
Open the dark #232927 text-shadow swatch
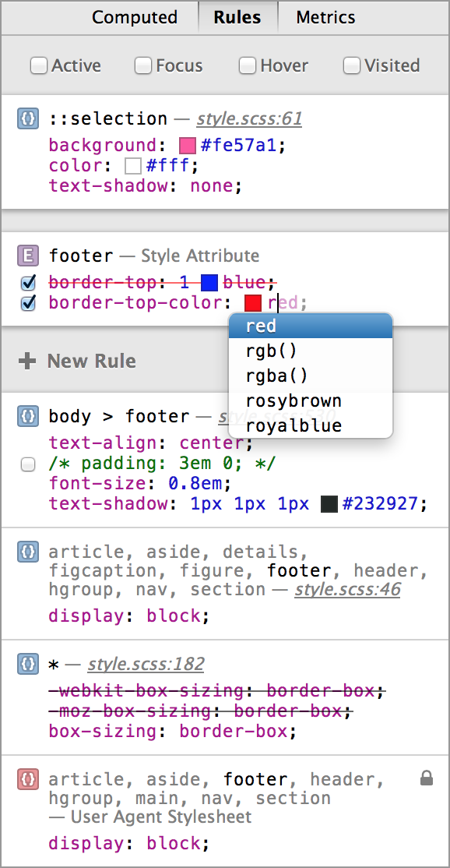click(x=329, y=504)
